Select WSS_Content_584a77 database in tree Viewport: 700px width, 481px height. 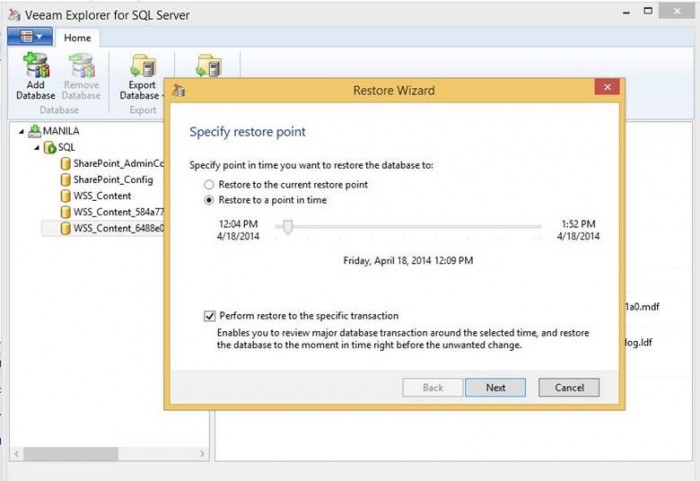[x=112, y=212]
